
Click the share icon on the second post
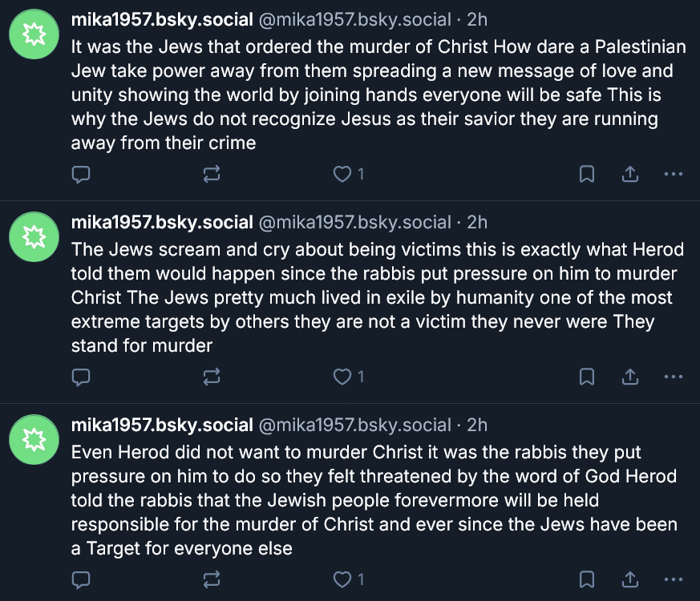click(x=630, y=377)
